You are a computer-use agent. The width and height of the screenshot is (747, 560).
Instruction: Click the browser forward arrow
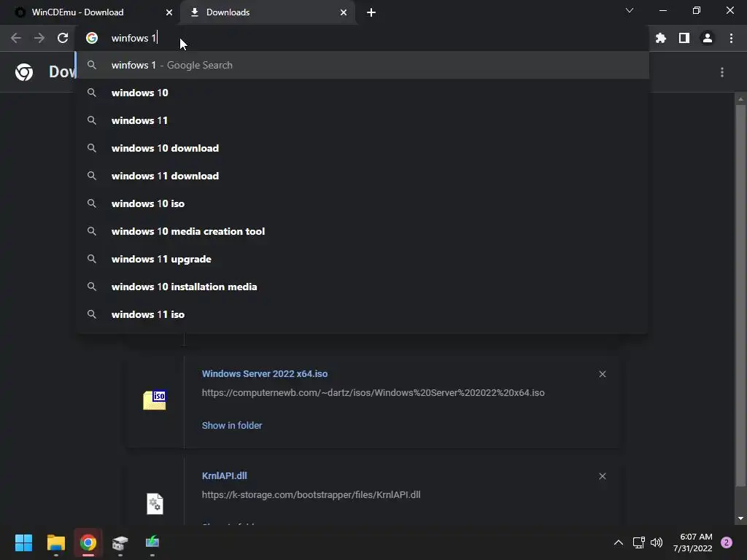pyautogui.click(x=39, y=38)
